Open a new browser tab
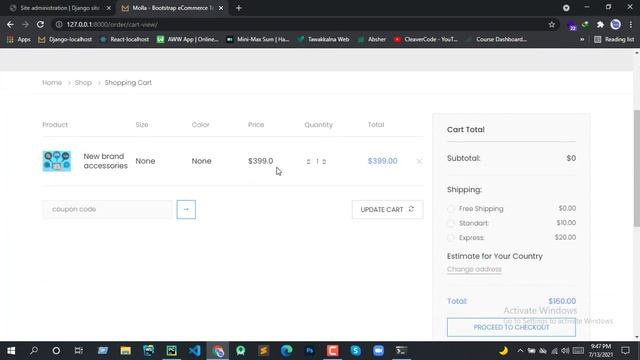The width and height of the screenshot is (640, 360). (x=239, y=8)
